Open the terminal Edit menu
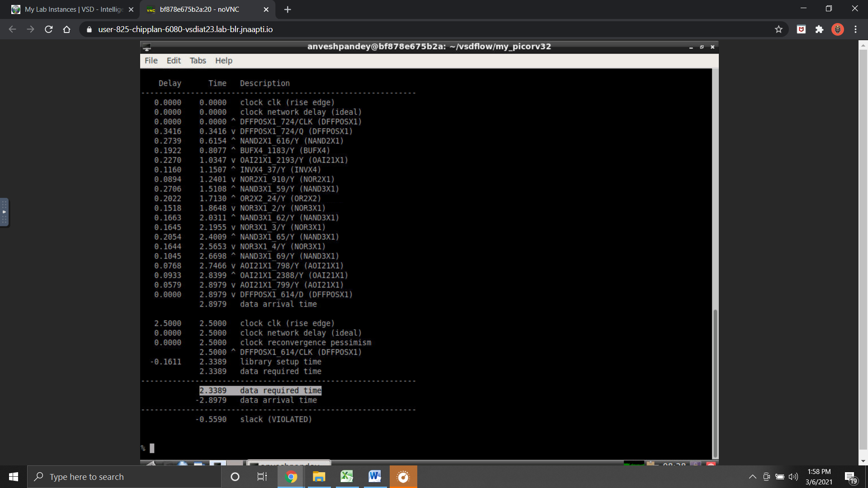The width and height of the screenshot is (868, 488). point(173,61)
